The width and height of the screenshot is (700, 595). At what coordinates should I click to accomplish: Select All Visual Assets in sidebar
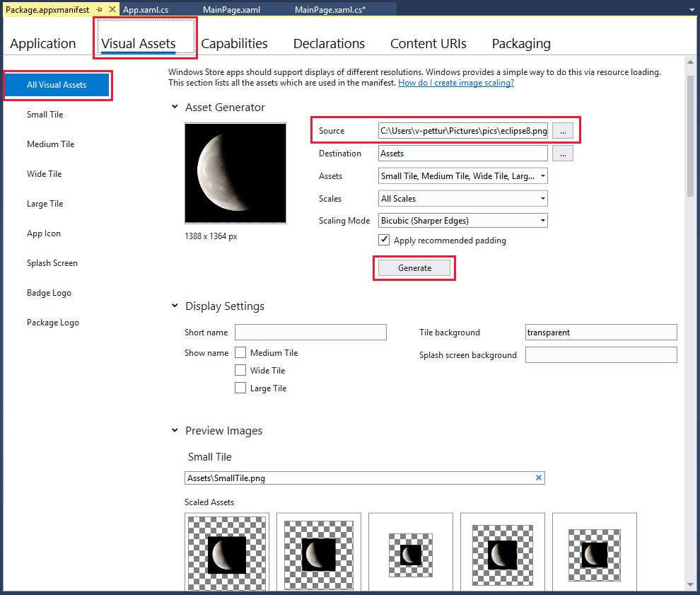point(57,85)
